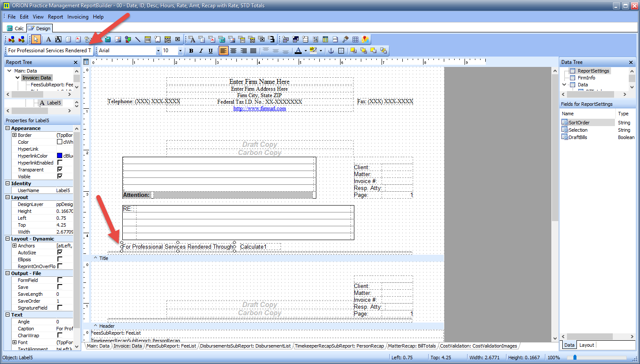The height and width of the screenshot is (364, 640).
Task: Apply the highlight color button
Action: point(313,51)
